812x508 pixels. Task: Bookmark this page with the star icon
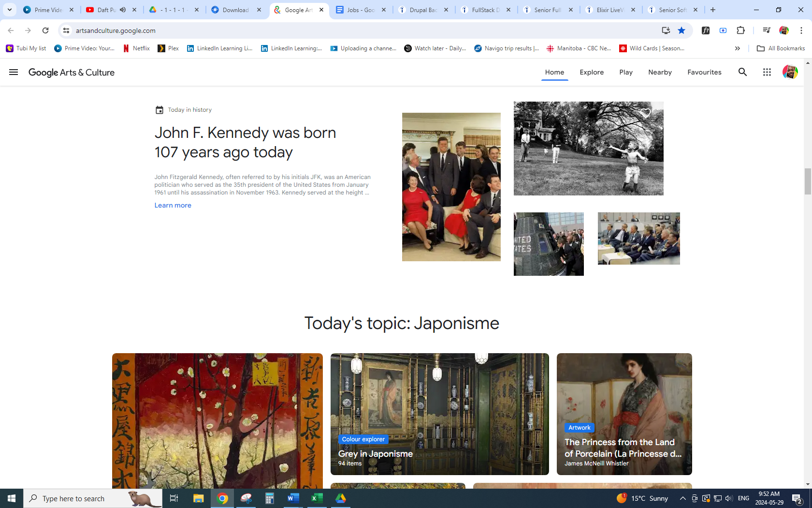point(681,30)
